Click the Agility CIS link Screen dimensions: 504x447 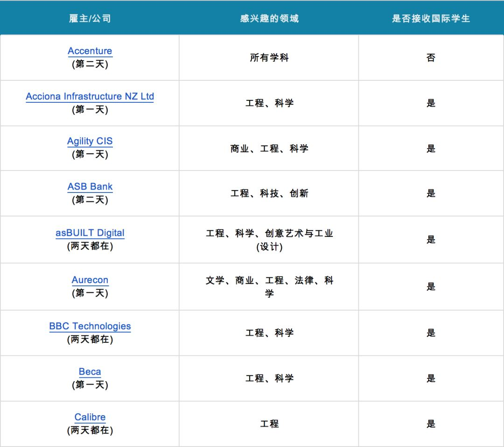[90, 141]
